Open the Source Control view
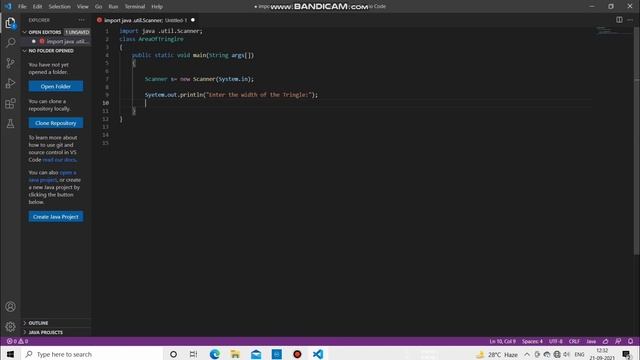The image size is (640, 360). (10, 63)
